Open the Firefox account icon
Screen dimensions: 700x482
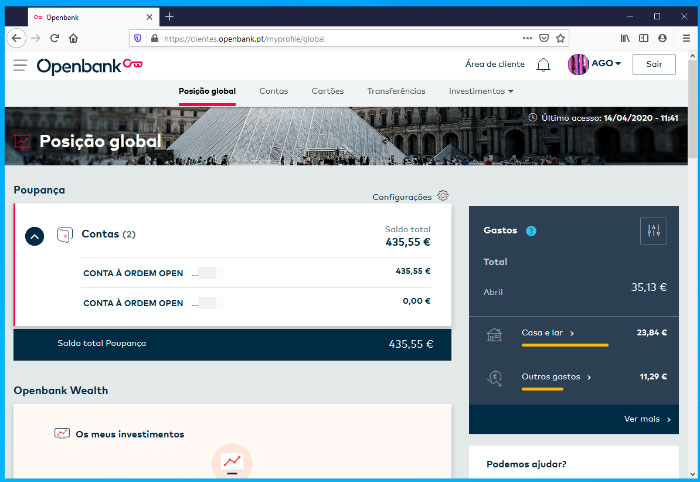point(662,38)
